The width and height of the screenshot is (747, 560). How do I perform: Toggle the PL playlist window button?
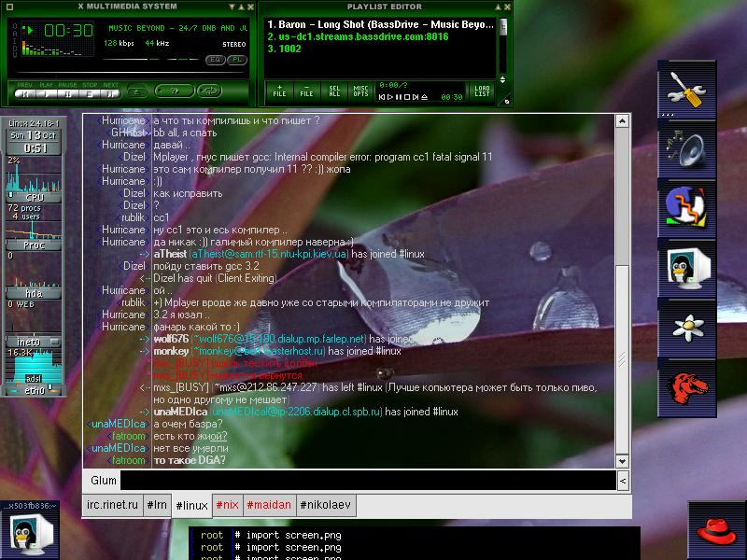coord(237,60)
